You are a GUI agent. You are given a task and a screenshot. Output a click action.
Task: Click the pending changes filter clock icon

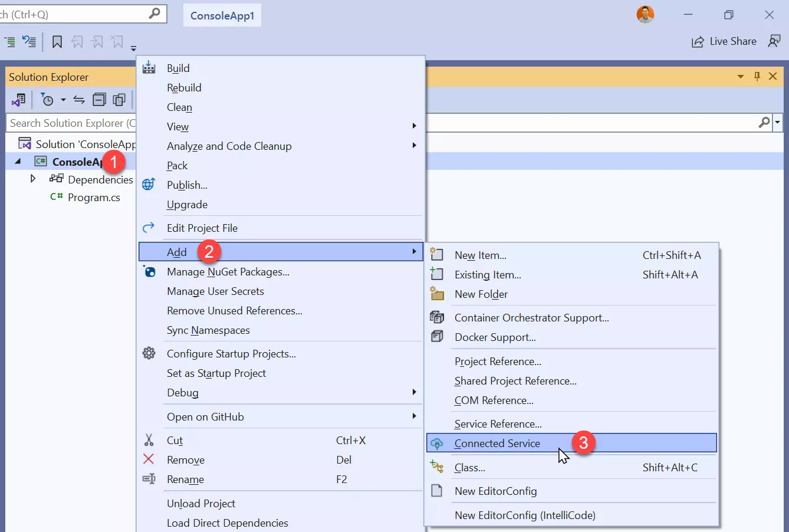[x=47, y=100]
